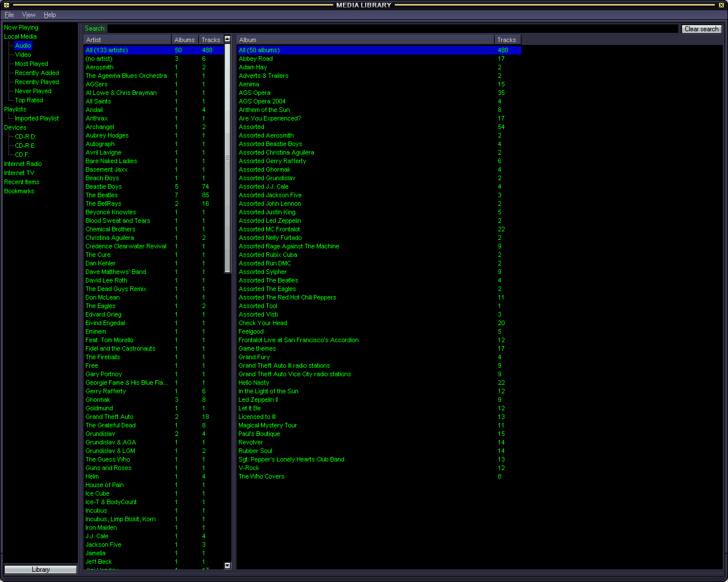Viewport: 728px width, 582px height.
Task: Select All (133 artists) row
Action: (x=154, y=50)
